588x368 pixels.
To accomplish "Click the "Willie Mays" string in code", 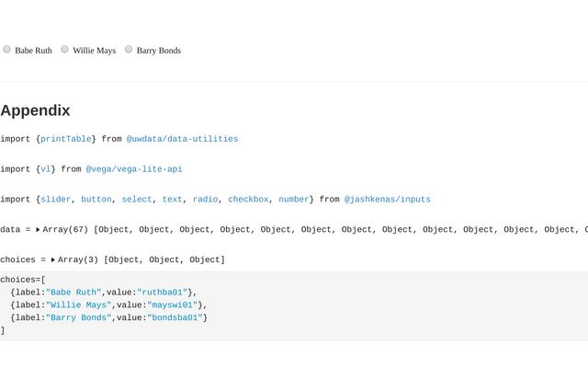I will pyautogui.click(x=78, y=305).
